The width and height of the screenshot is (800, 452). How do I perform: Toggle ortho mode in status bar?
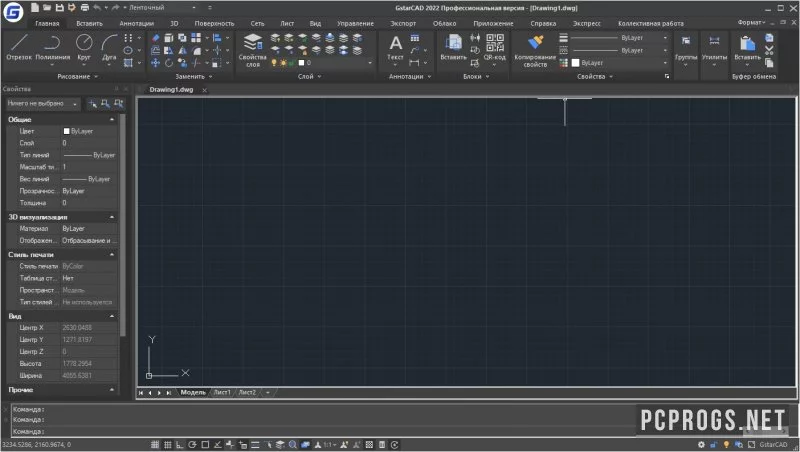coord(180,445)
